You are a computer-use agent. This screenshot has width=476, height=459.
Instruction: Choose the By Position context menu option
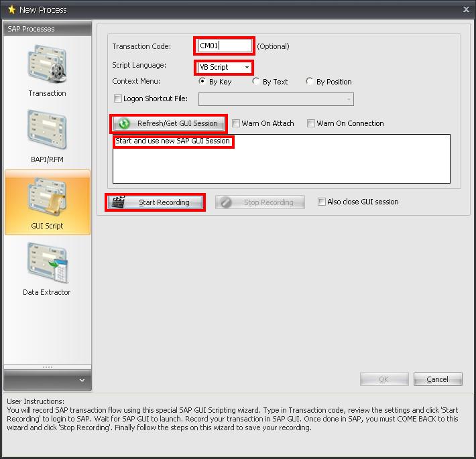coord(310,82)
